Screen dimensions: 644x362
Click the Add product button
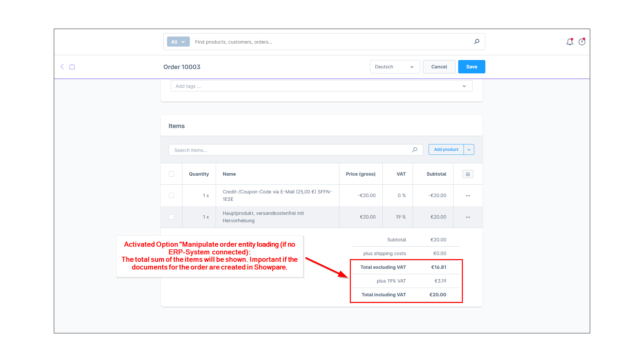446,149
